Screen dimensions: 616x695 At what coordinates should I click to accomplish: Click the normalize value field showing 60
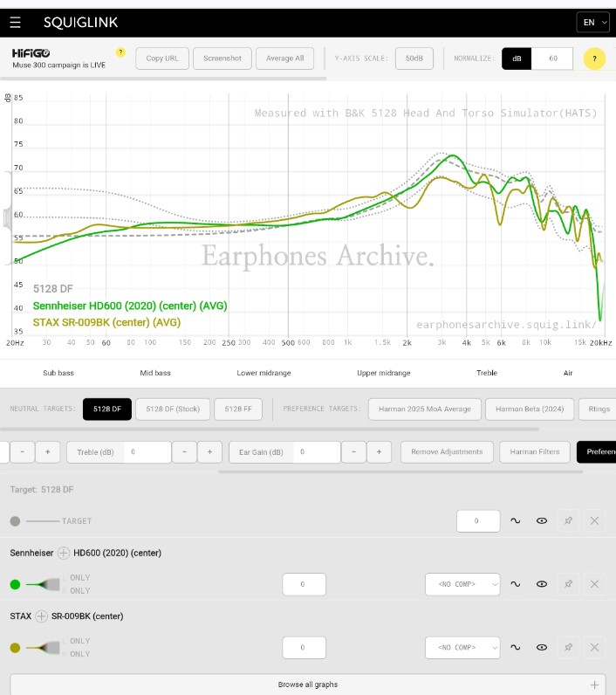pos(552,58)
